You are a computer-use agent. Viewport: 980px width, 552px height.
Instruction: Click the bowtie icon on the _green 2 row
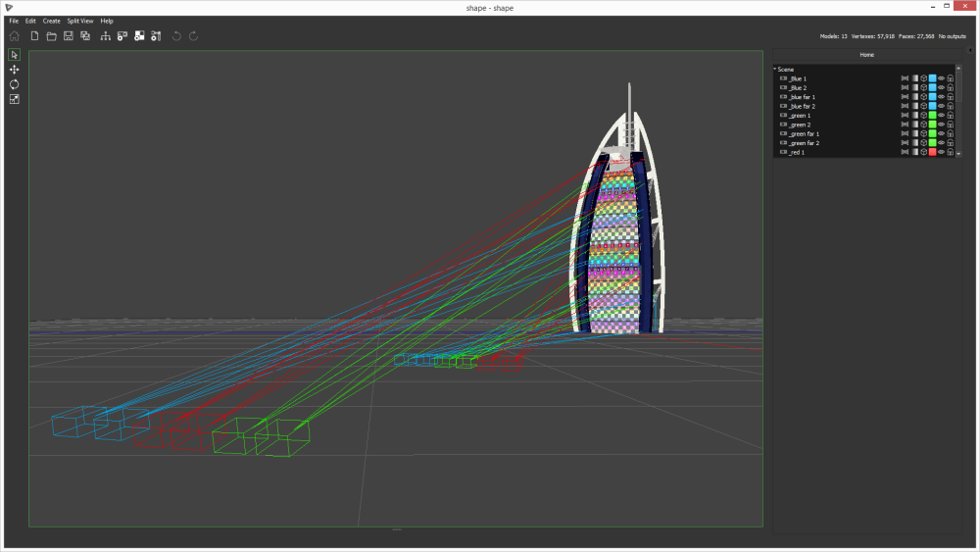905,125
